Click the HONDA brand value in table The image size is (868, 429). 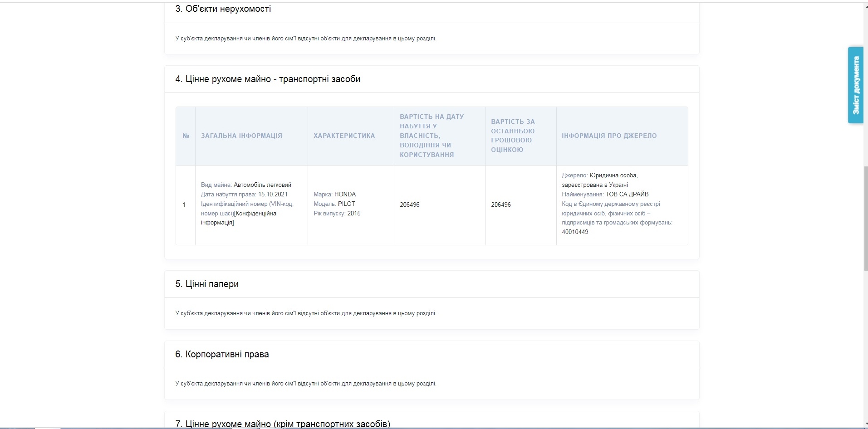click(345, 194)
